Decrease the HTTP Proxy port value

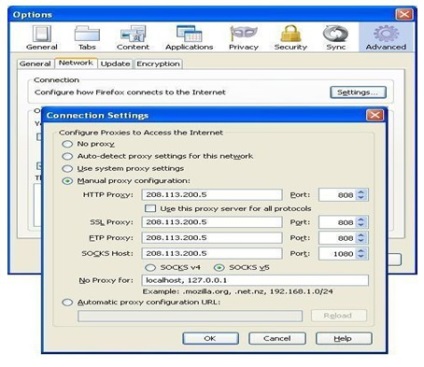pyautogui.click(x=361, y=198)
